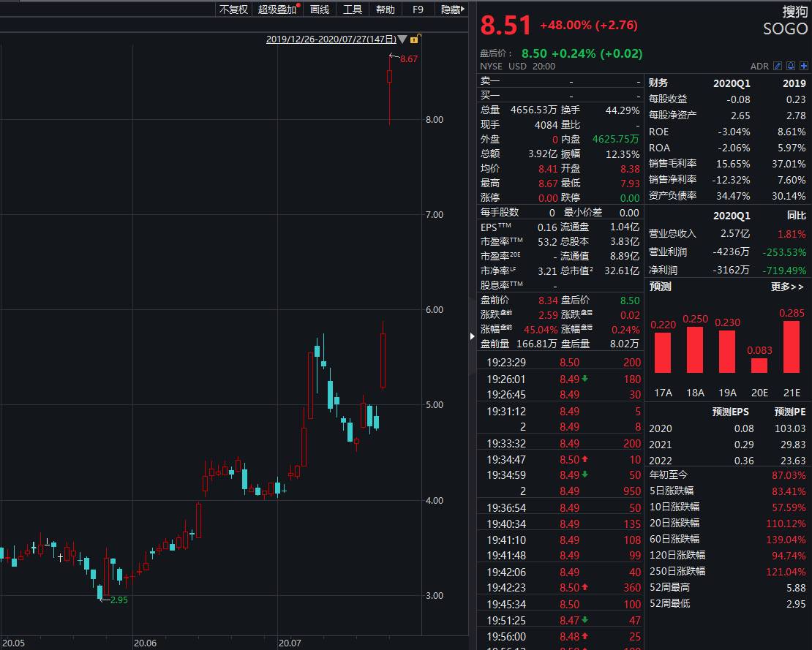Toggle the orange chart lock icon

coord(415,39)
